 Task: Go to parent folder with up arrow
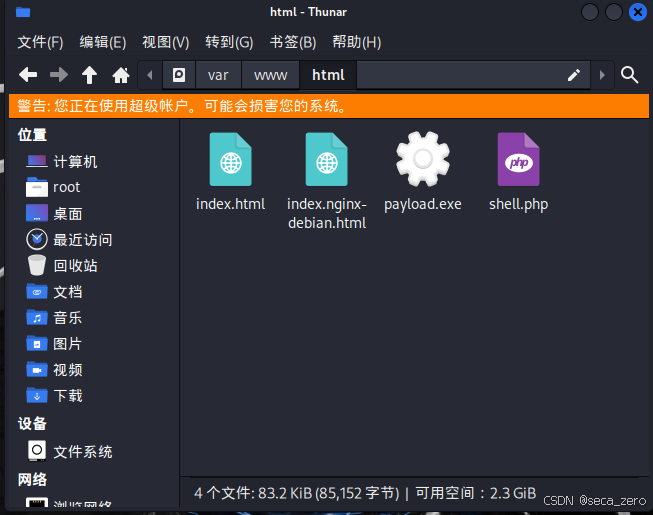89,75
